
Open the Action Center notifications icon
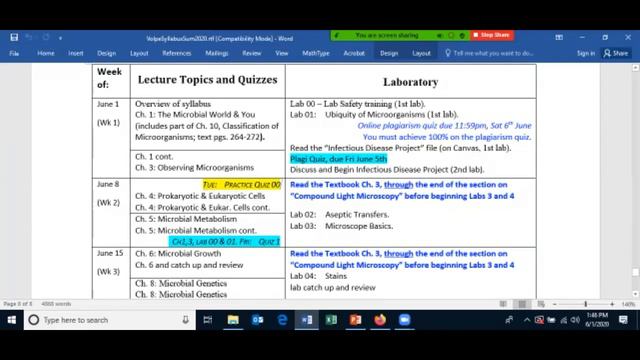tap(623, 320)
